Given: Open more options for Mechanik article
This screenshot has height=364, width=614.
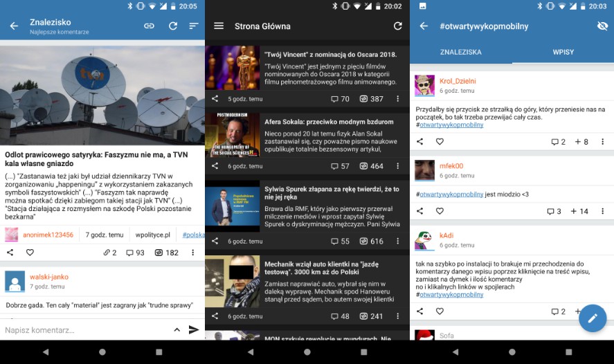Looking at the screenshot, I should click(x=398, y=316).
